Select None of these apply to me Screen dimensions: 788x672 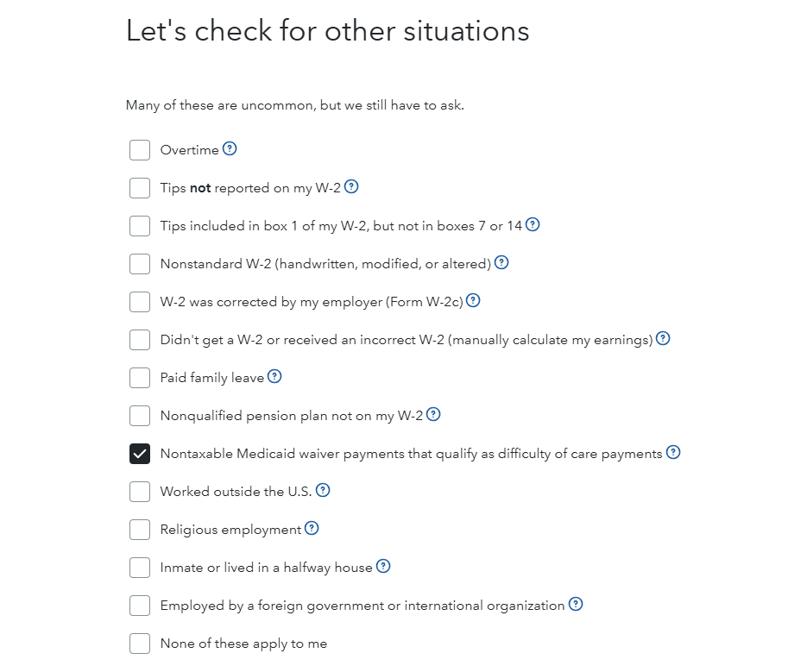click(140, 644)
